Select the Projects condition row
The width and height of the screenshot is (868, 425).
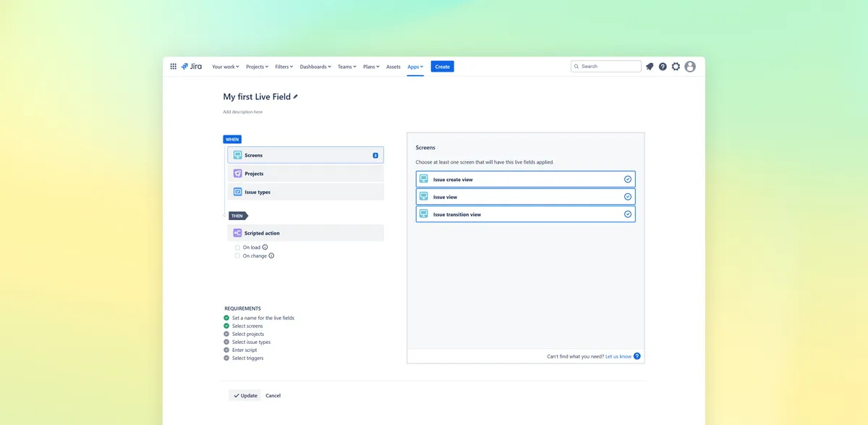click(306, 174)
